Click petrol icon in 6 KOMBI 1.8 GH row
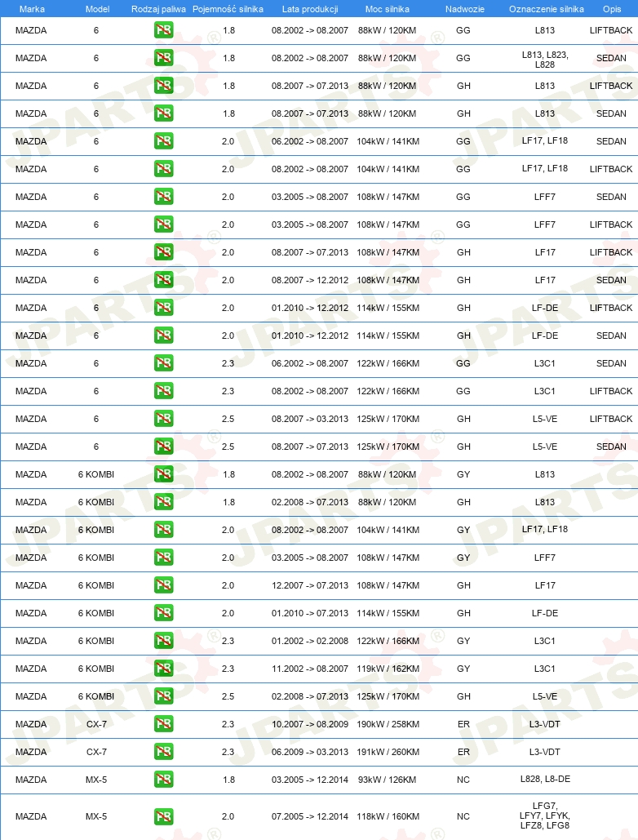 pos(163,502)
